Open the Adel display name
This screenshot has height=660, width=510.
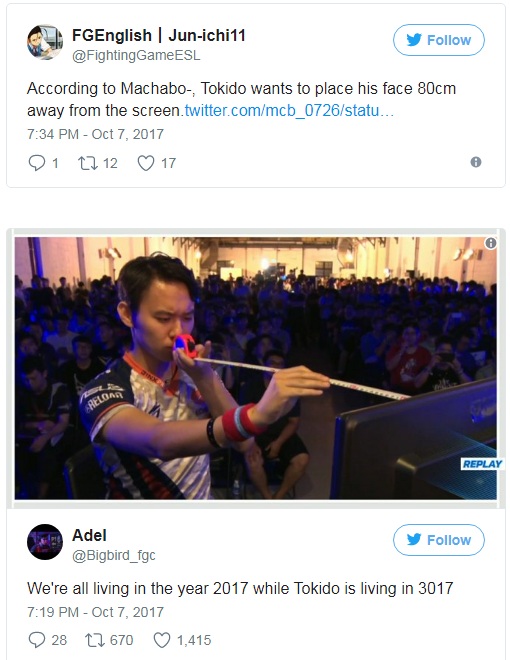coord(89,535)
